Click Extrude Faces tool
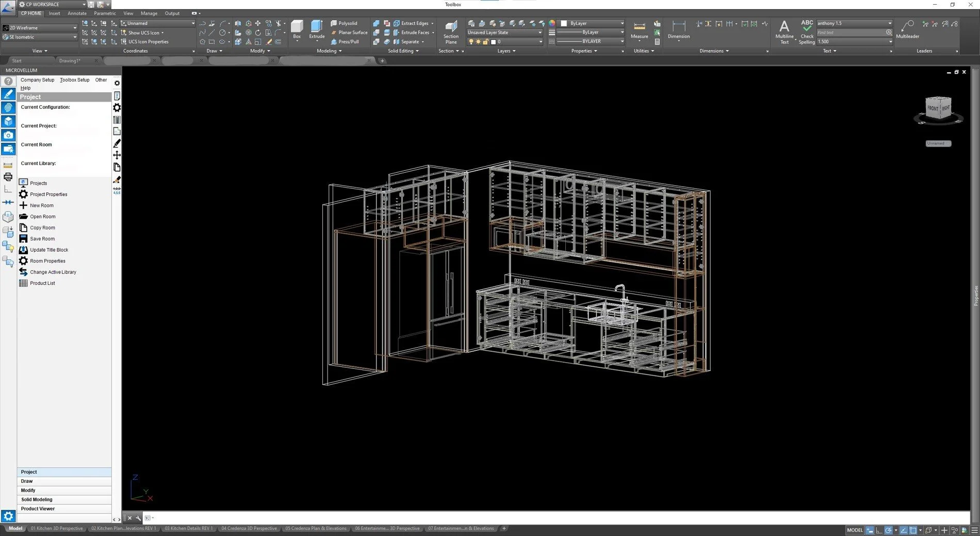This screenshot has height=536, width=980. pyautogui.click(x=412, y=33)
